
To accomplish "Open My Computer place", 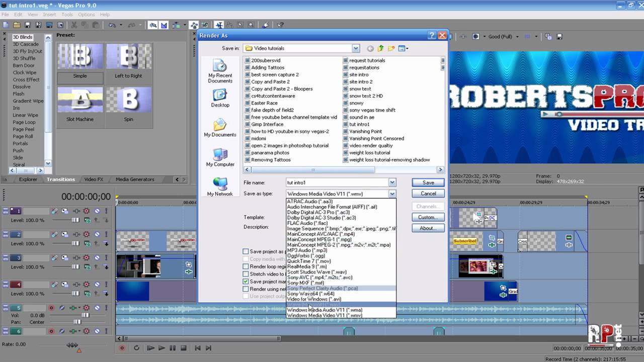I will (220, 157).
